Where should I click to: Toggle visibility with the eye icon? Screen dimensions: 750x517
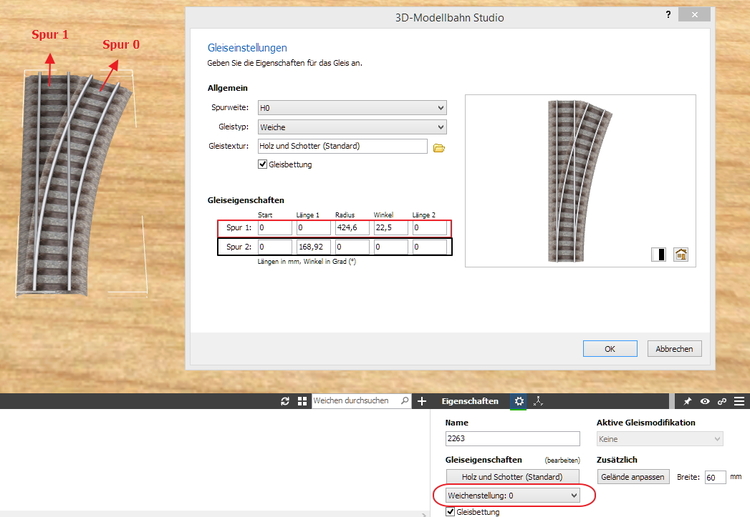[x=705, y=401]
